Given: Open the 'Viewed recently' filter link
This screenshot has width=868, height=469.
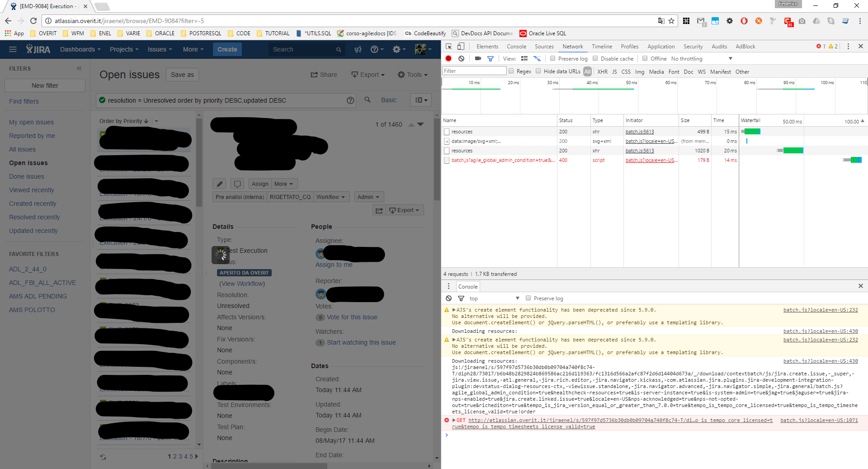Looking at the screenshot, I should (x=31, y=190).
